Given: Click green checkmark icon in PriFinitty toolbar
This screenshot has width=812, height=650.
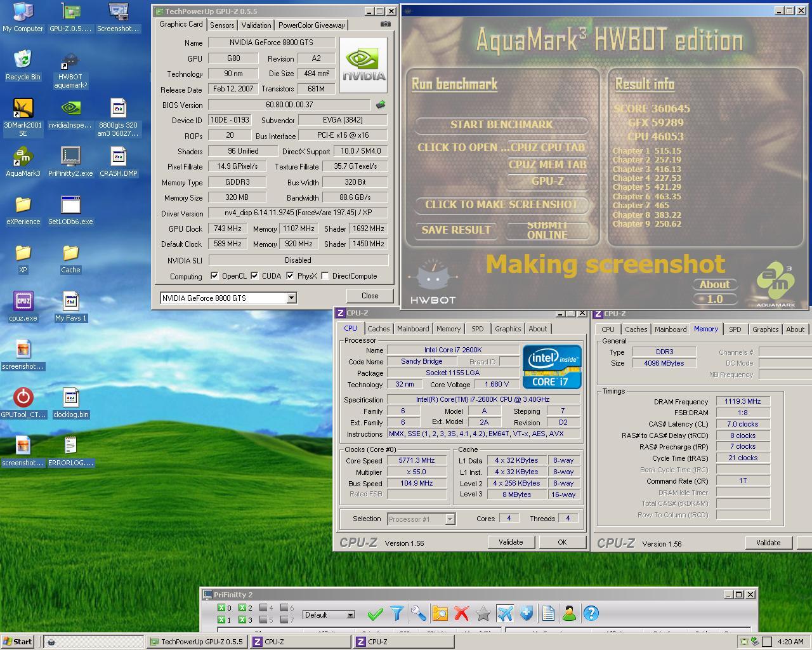Looking at the screenshot, I should coord(375,614).
